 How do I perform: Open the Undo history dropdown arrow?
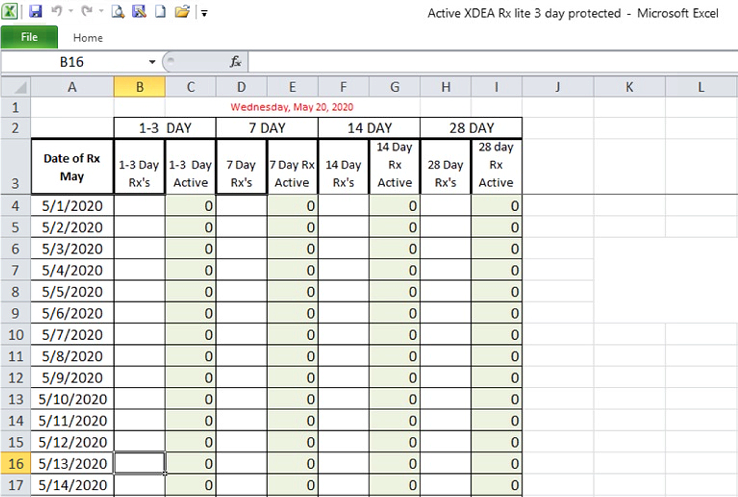point(71,11)
